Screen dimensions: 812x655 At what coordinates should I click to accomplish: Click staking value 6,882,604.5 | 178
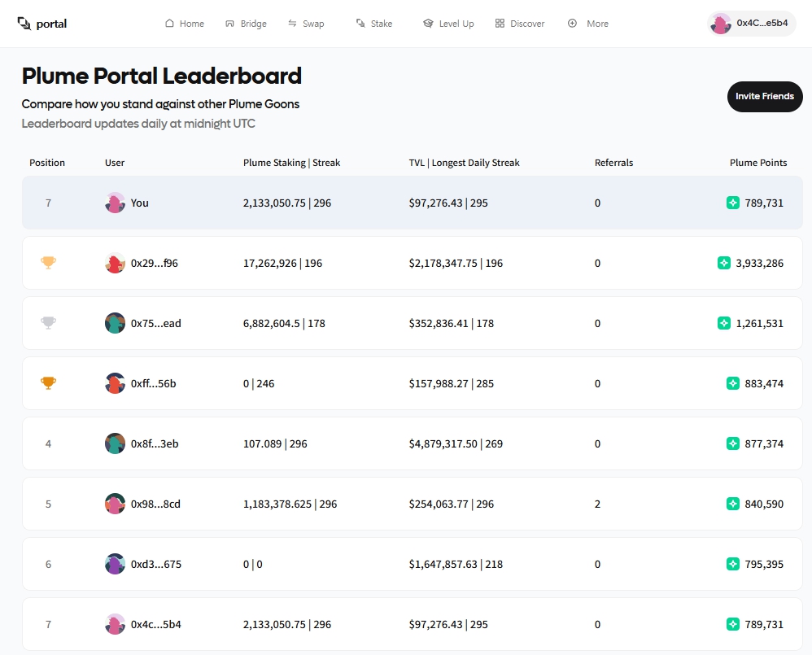[x=284, y=324]
